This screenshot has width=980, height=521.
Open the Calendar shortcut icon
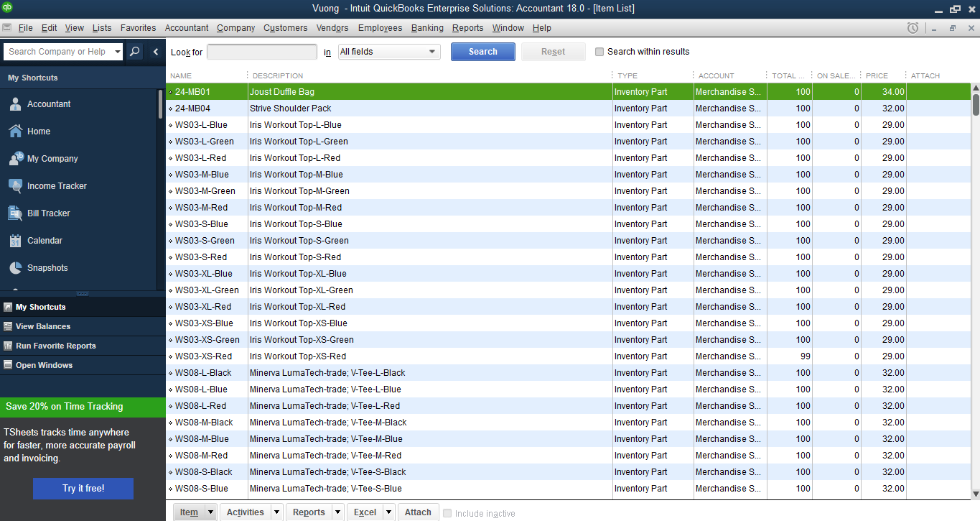pyautogui.click(x=15, y=241)
